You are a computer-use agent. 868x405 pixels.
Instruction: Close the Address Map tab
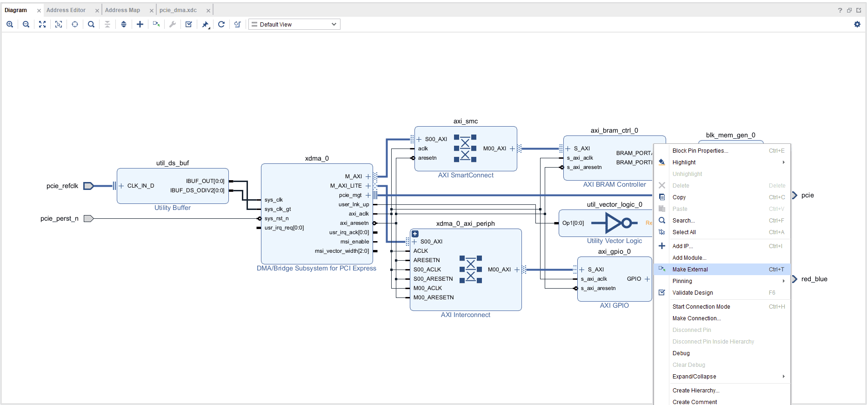[152, 11]
